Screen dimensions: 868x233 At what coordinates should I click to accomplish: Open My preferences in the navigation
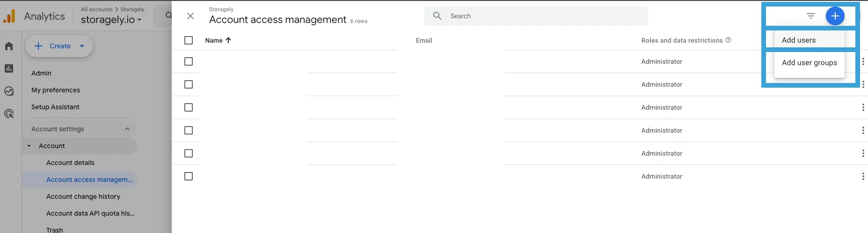click(56, 90)
